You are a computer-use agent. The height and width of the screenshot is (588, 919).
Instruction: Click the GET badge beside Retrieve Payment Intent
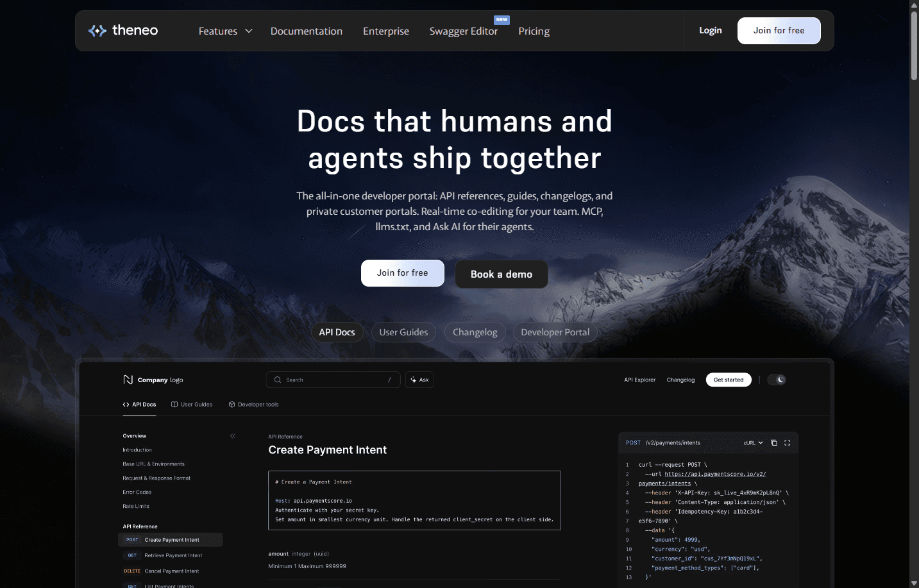132,555
